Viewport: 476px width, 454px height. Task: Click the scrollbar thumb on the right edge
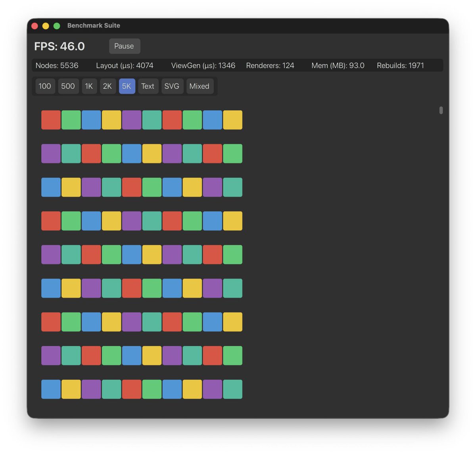(440, 110)
